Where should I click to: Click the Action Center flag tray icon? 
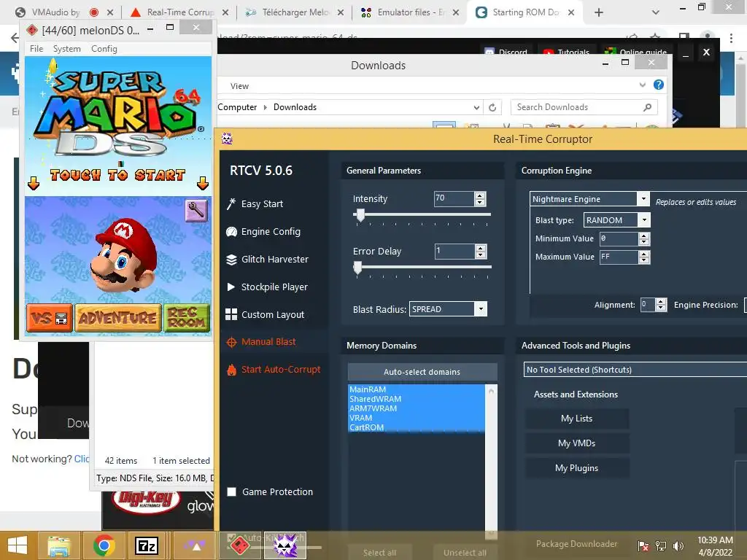(643, 546)
